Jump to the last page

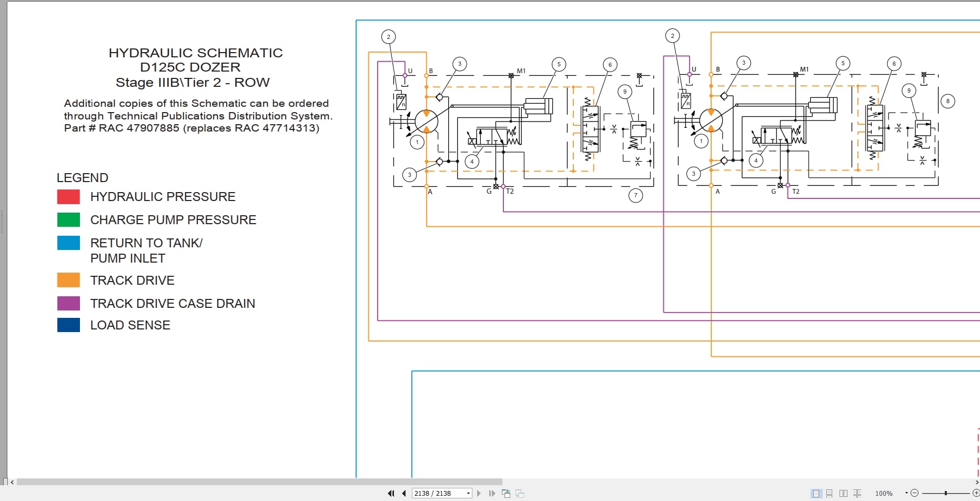[x=492, y=493]
